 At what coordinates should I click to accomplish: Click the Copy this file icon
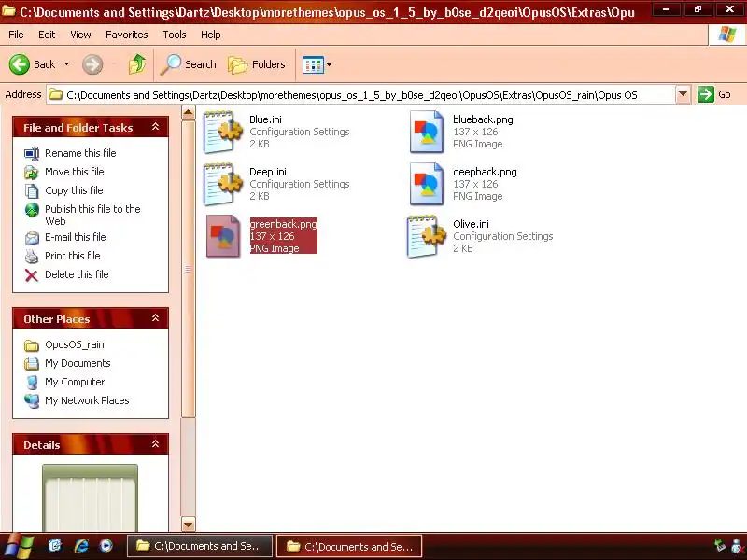point(32,190)
